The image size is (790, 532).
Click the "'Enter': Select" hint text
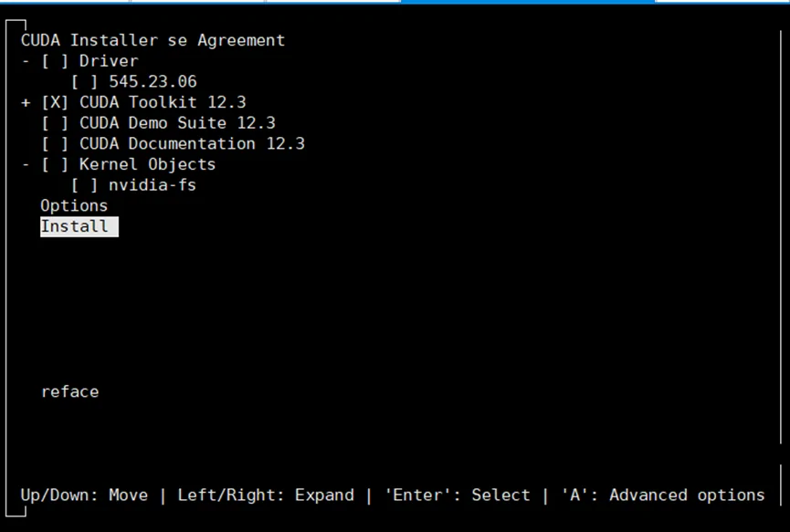point(458,495)
